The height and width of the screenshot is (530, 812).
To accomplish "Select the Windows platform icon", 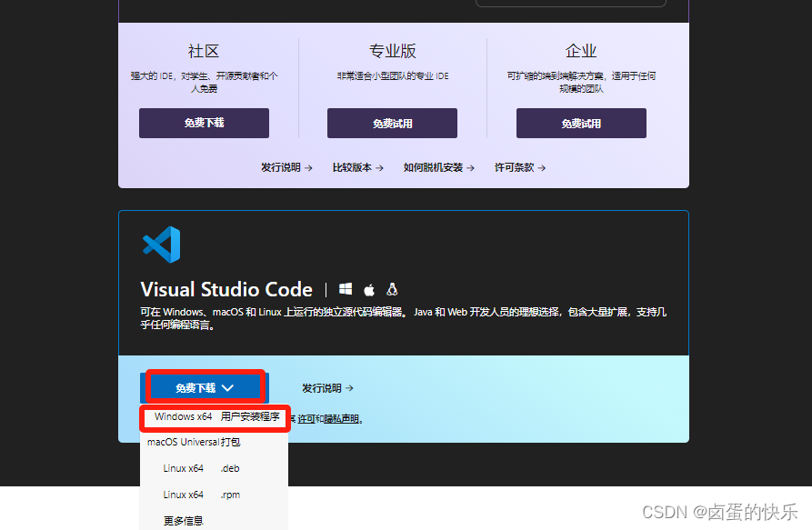I will click(x=345, y=289).
